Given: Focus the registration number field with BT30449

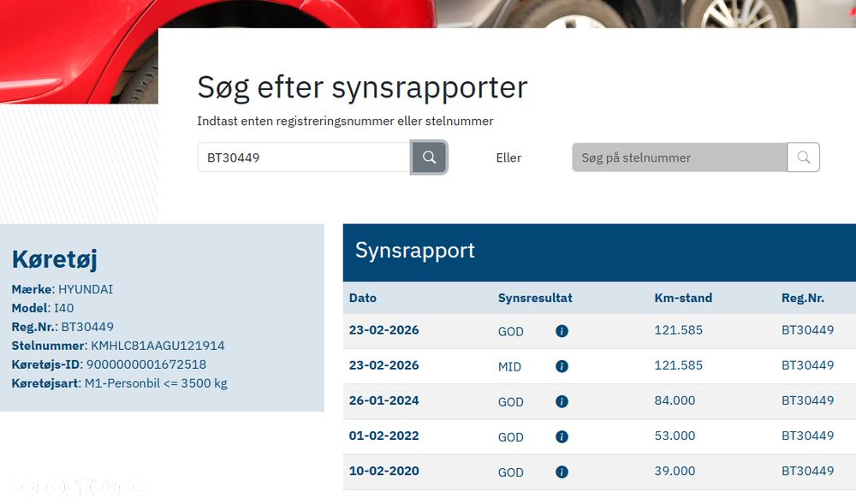Looking at the screenshot, I should (x=304, y=157).
